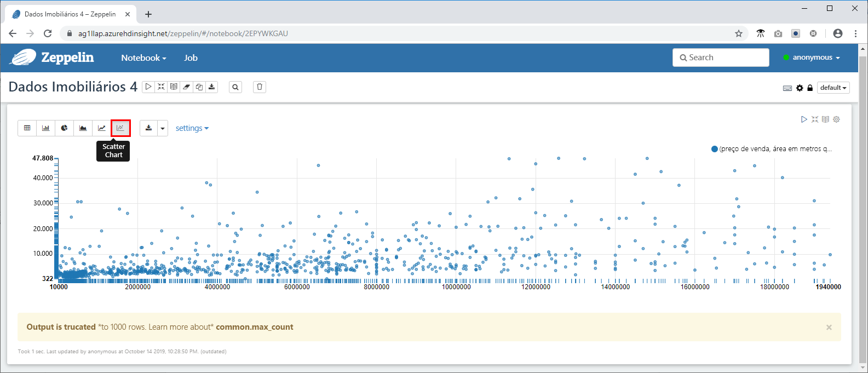Open Chrome profile avatar

[x=838, y=33]
